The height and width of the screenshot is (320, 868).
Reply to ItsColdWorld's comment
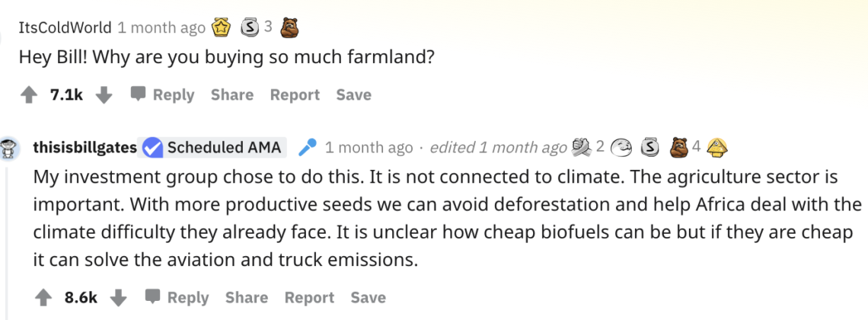pos(162,95)
